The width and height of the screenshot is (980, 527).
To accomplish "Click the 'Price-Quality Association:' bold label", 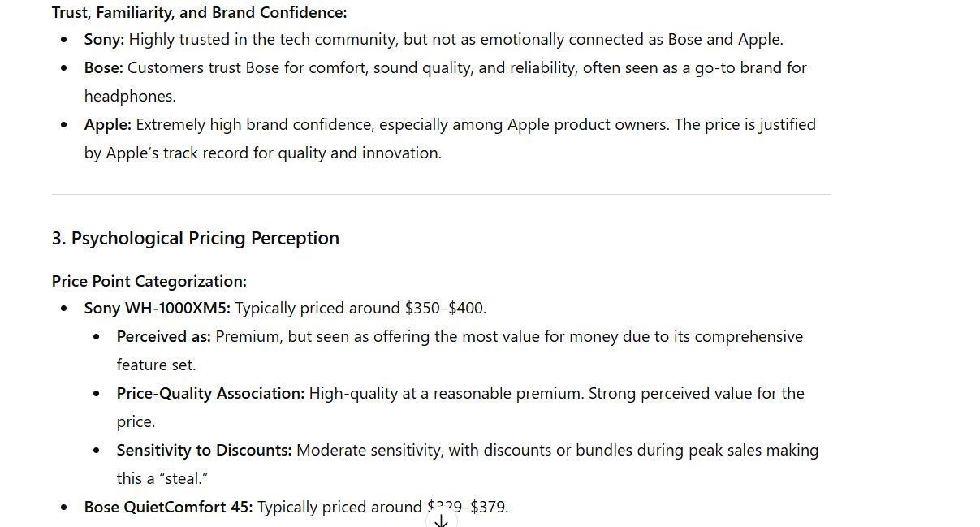I will coord(210,393).
